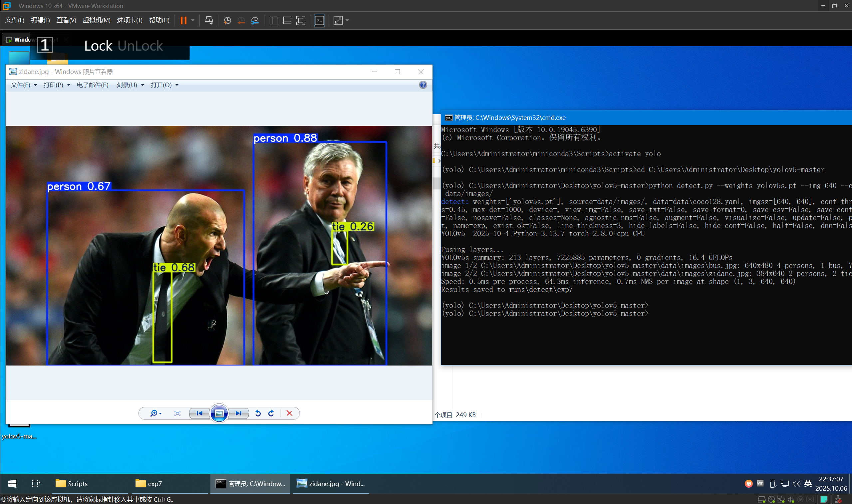This screenshot has height=504, width=852.
Task: Open the snapshot manager wrench-clock icon
Action: pyautogui.click(x=255, y=20)
